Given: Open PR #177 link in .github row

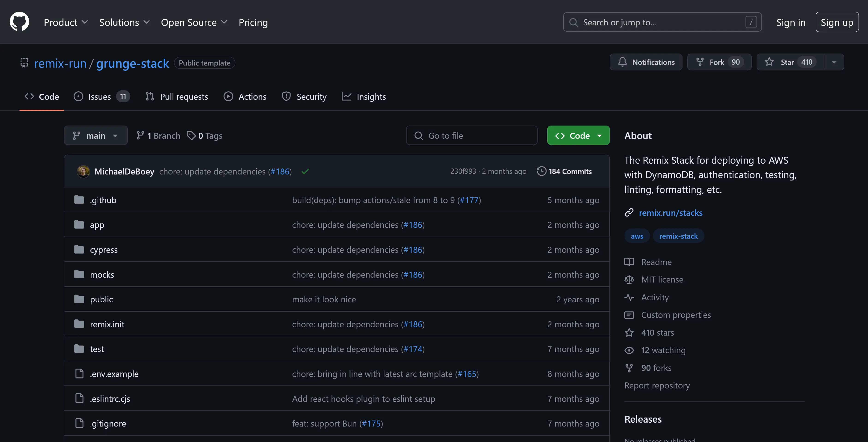Looking at the screenshot, I should pyautogui.click(x=469, y=200).
